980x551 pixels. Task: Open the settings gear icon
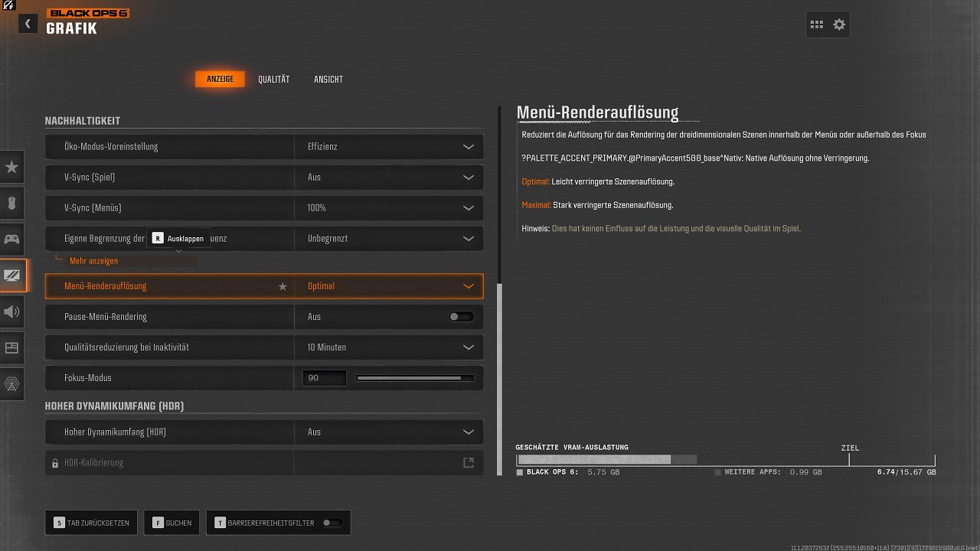coord(839,24)
